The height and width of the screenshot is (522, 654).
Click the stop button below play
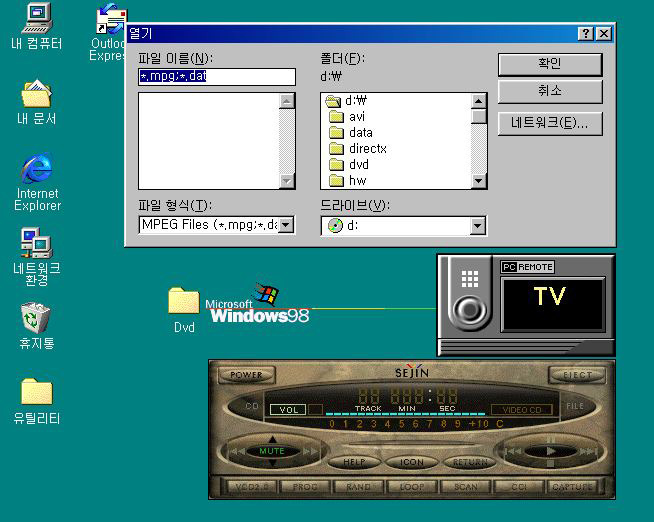tap(551, 463)
